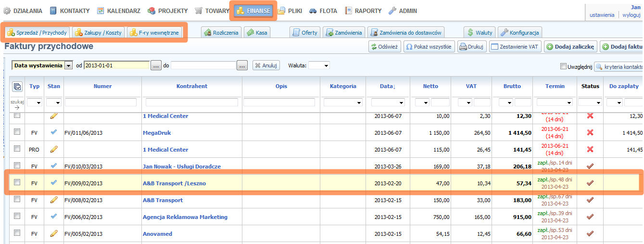Open the Waluta currency dropdown
Viewport: 644px width, 244px height.
(x=319, y=65)
